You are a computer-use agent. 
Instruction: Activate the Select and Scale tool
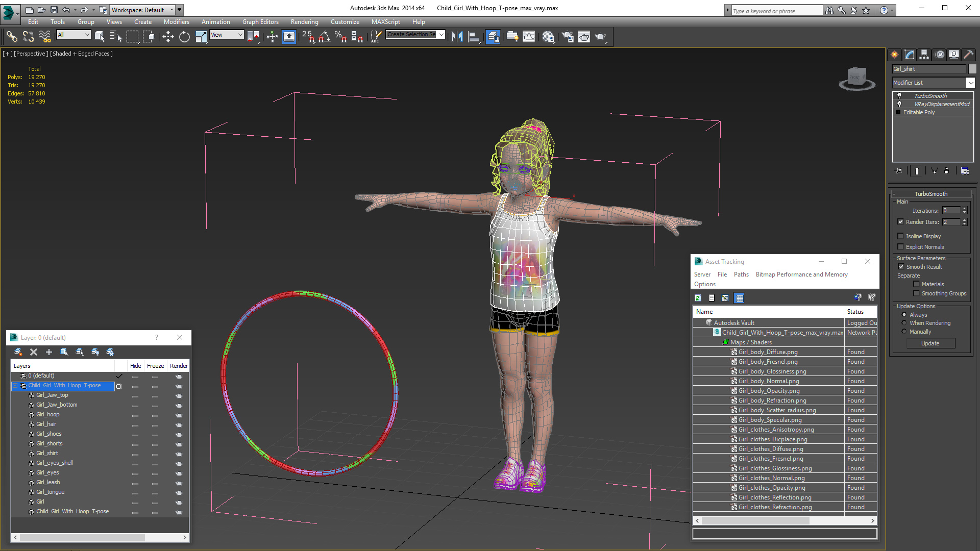201,36
